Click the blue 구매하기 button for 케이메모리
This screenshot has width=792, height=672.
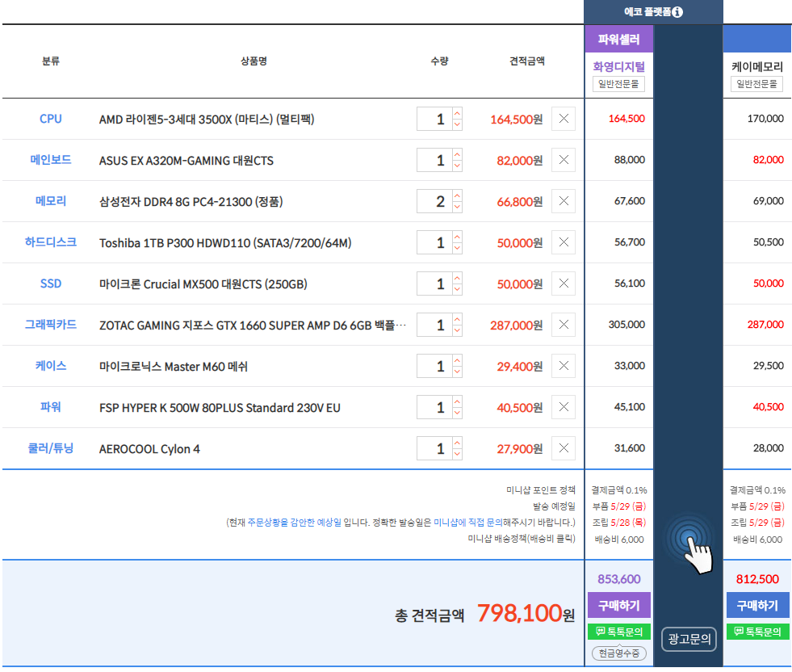click(757, 605)
